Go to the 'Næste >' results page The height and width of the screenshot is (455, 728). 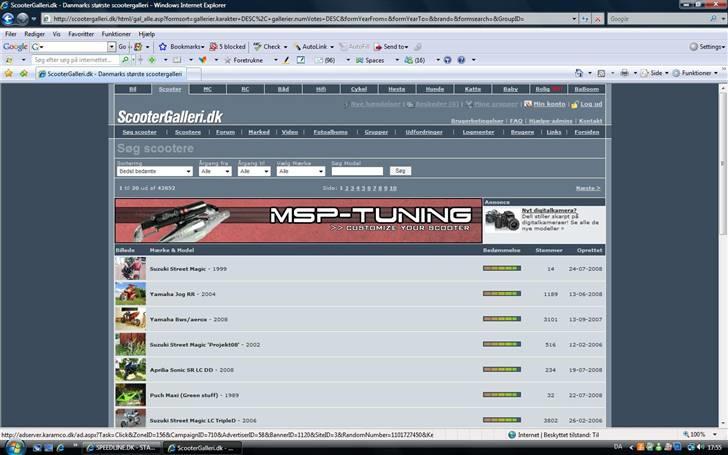coord(587,188)
